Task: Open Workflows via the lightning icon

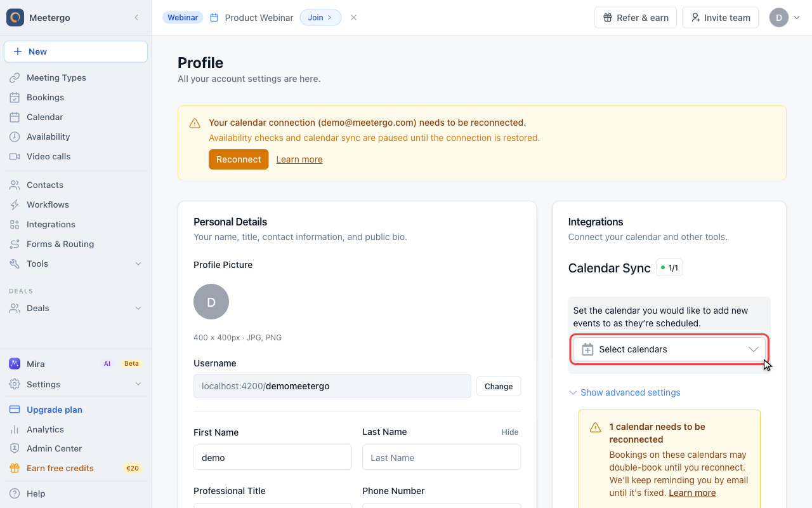Action: [15, 204]
